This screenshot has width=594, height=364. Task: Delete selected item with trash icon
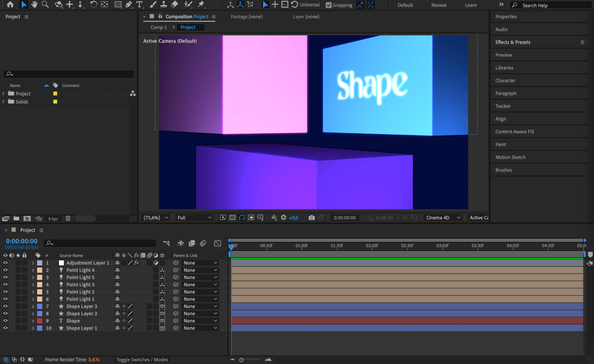[x=68, y=219]
